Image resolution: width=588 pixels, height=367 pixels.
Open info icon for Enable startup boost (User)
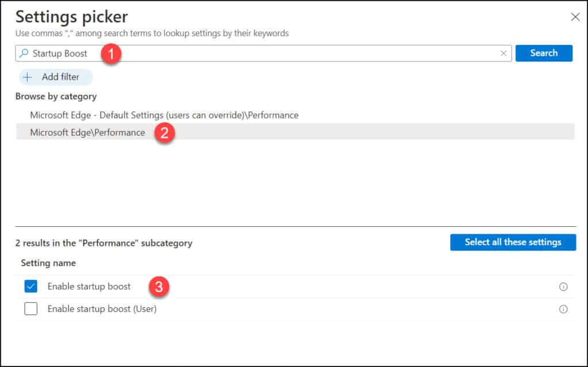coord(563,309)
